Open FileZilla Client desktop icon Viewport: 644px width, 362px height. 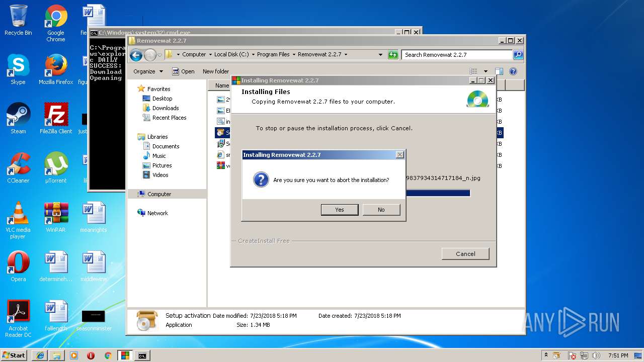coord(56,119)
